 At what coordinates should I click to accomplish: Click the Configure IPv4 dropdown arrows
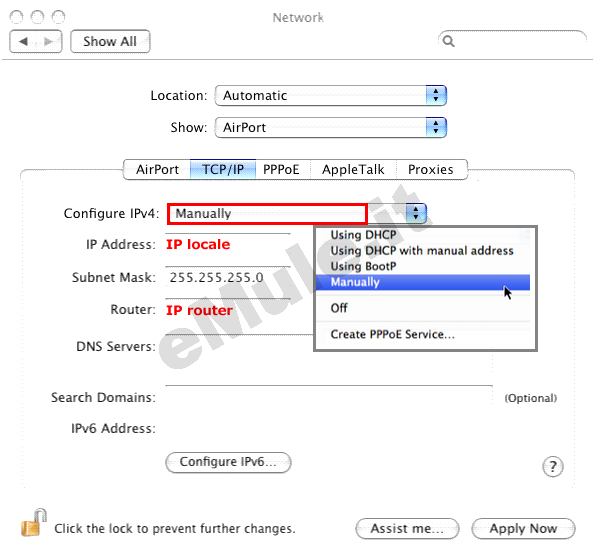[x=416, y=213]
